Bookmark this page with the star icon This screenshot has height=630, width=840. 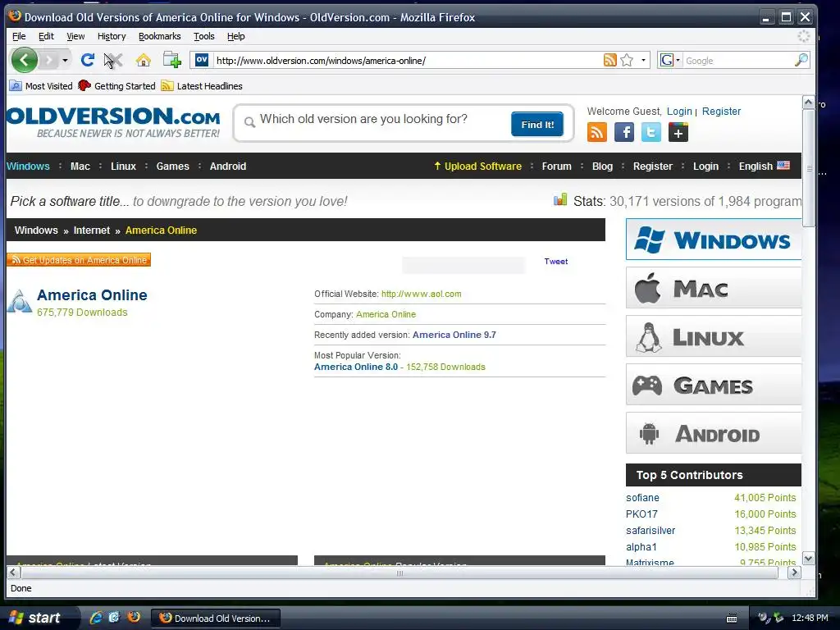[626, 60]
